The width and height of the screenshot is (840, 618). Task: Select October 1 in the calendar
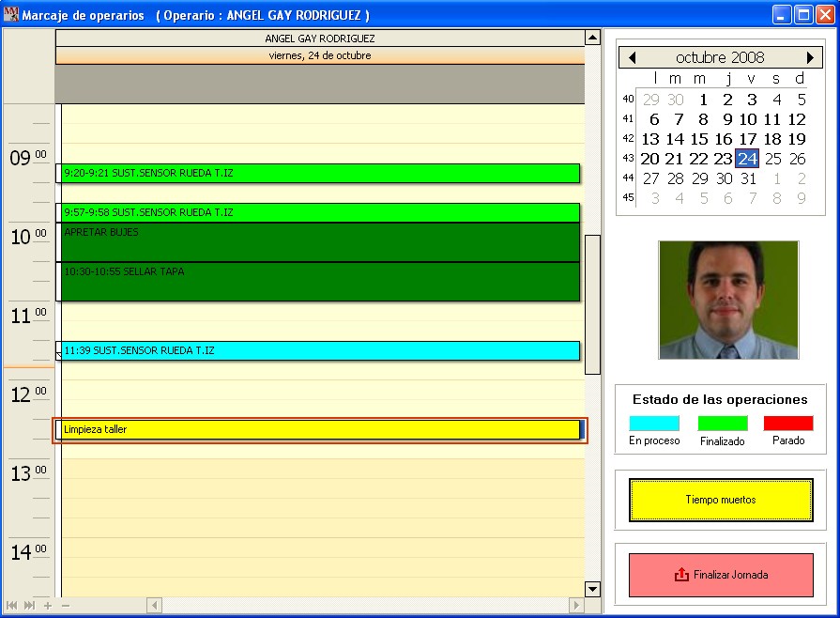click(x=703, y=100)
